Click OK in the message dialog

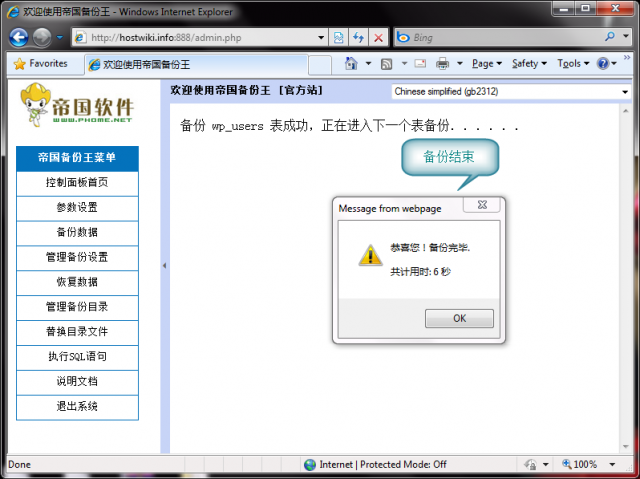click(x=459, y=318)
